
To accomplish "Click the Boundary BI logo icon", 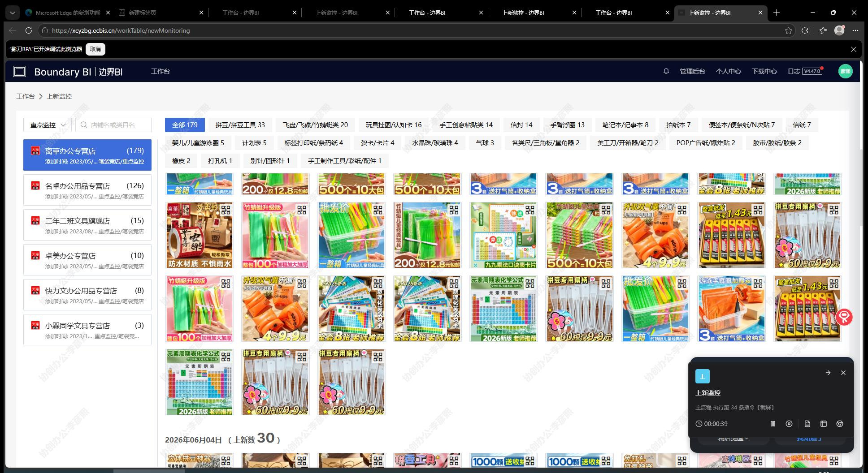I will 19,72.
